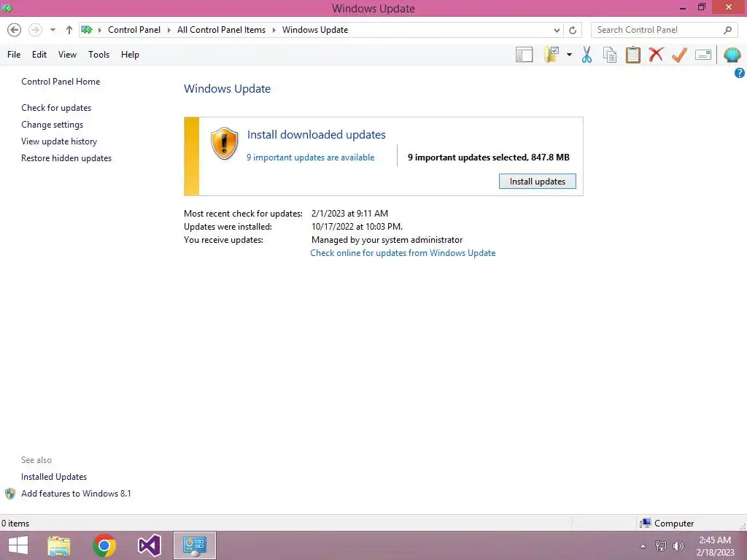Click the Paste clipboard icon
Viewport: 747px width, 560px height.
[x=632, y=55]
